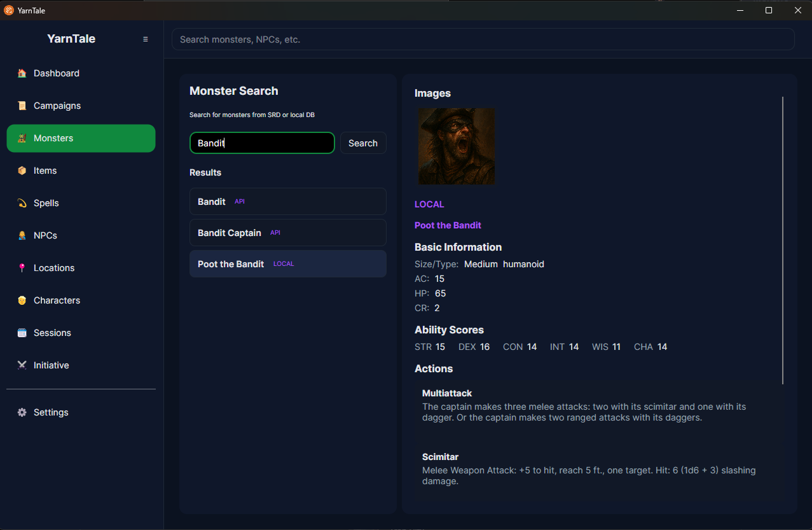812x530 pixels.
Task: Open the Poot the Bandit link
Action: click(448, 225)
